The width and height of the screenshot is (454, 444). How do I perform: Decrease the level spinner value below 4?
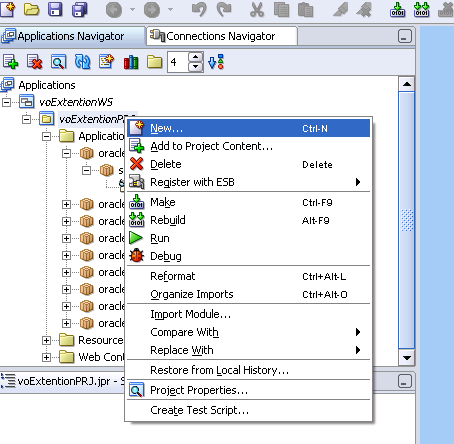click(x=196, y=67)
